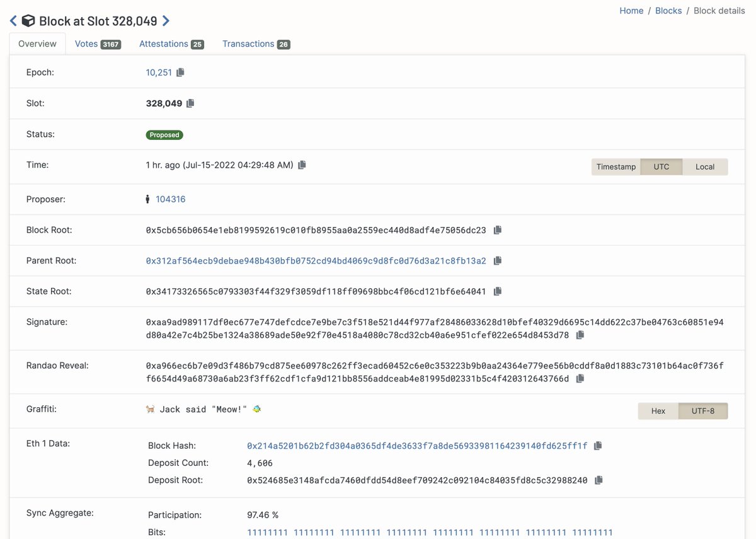Screen dimensions: 756x539
Task: Go to Home in breadcrumb
Action: (x=631, y=11)
